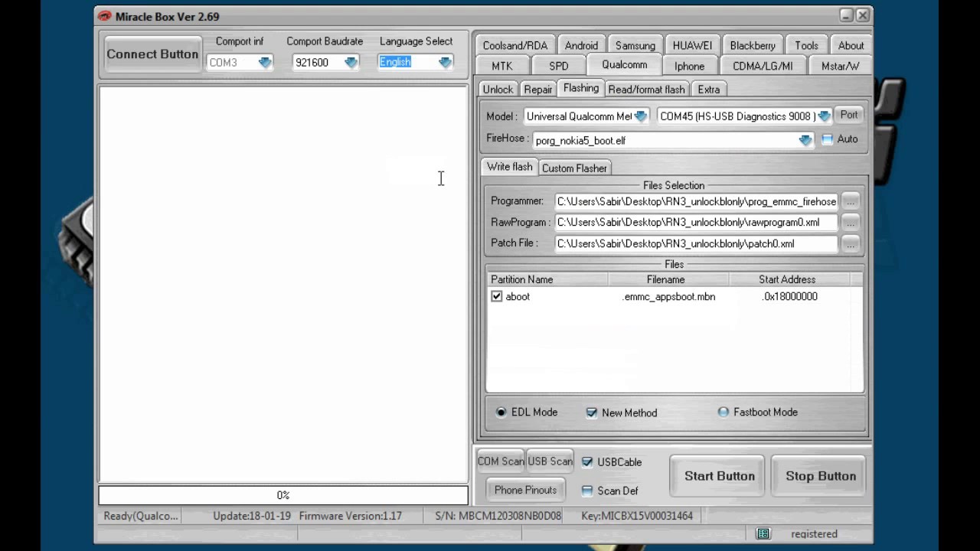This screenshot has height=551, width=980.
Task: Browse for the Patch File
Action: (x=850, y=243)
